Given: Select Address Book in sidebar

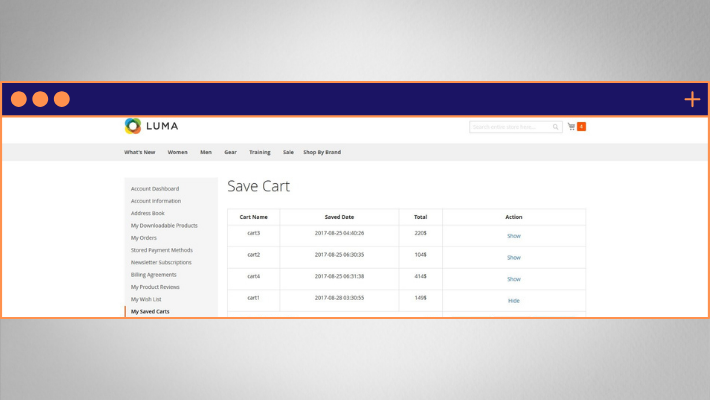Looking at the screenshot, I should coord(147,213).
